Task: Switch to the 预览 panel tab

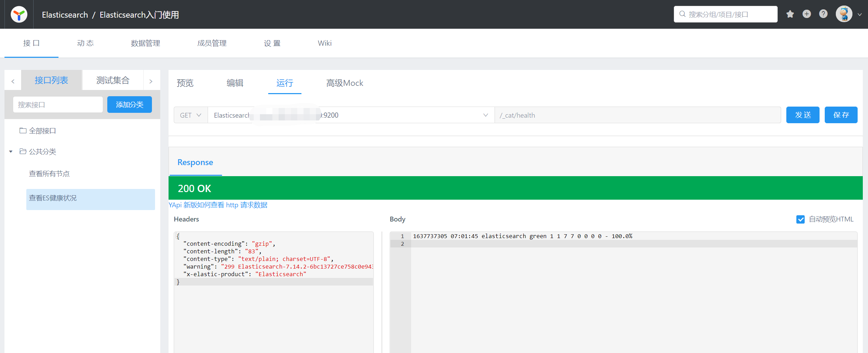Action: 185,83
